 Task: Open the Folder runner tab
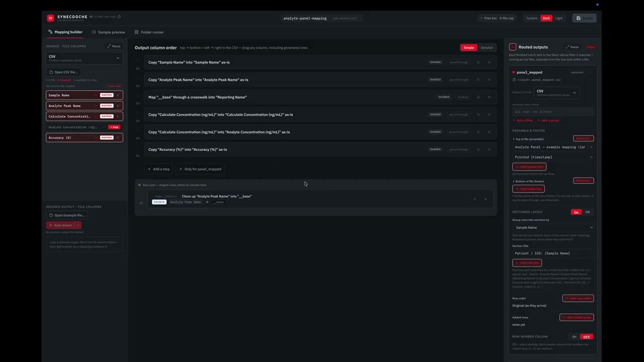pyautogui.click(x=149, y=32)
